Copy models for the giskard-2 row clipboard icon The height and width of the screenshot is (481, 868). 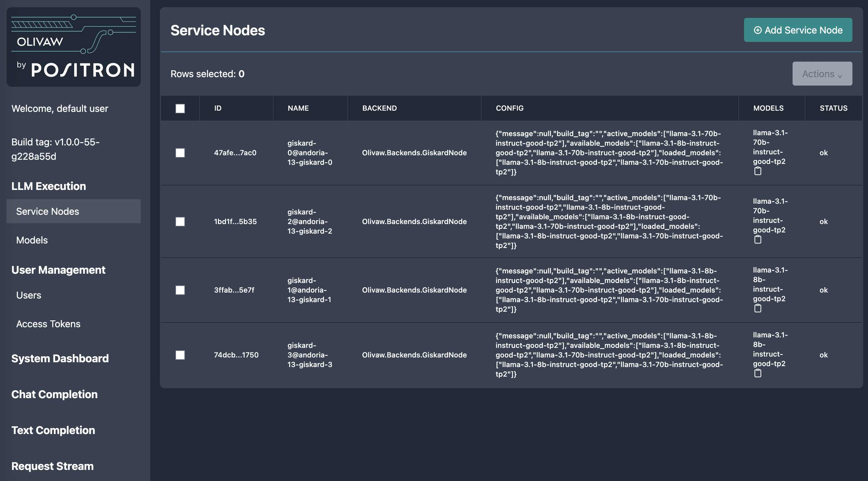(x=758, y=240)
